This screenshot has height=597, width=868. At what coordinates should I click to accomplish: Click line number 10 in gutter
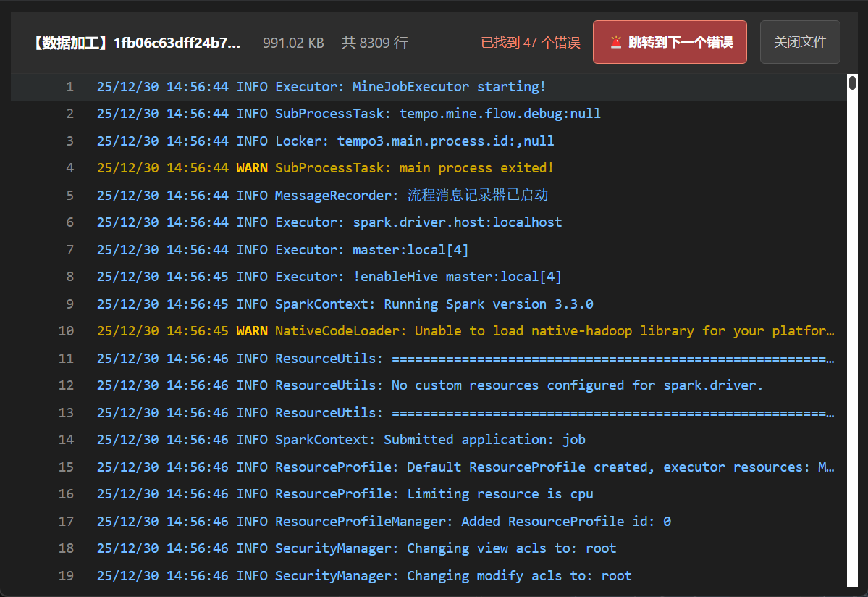coord(66,331)
